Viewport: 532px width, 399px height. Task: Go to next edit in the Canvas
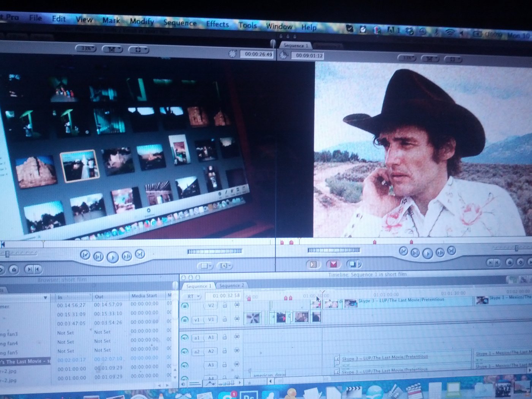[451, 250]
